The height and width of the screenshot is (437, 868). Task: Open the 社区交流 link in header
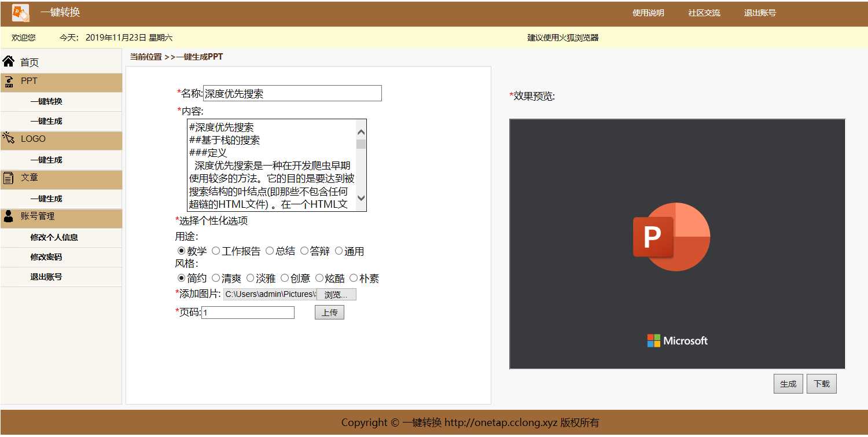[x=704, y=13]
